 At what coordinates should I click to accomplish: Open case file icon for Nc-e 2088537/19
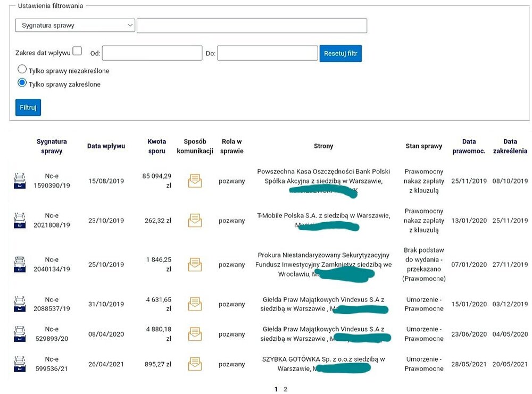20,304
